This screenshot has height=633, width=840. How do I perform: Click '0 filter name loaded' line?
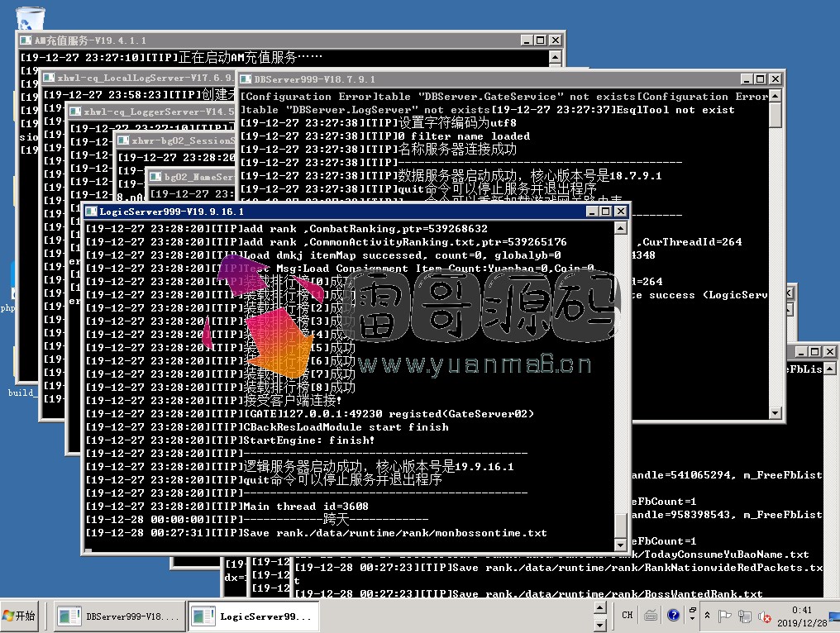pos(385,136)
